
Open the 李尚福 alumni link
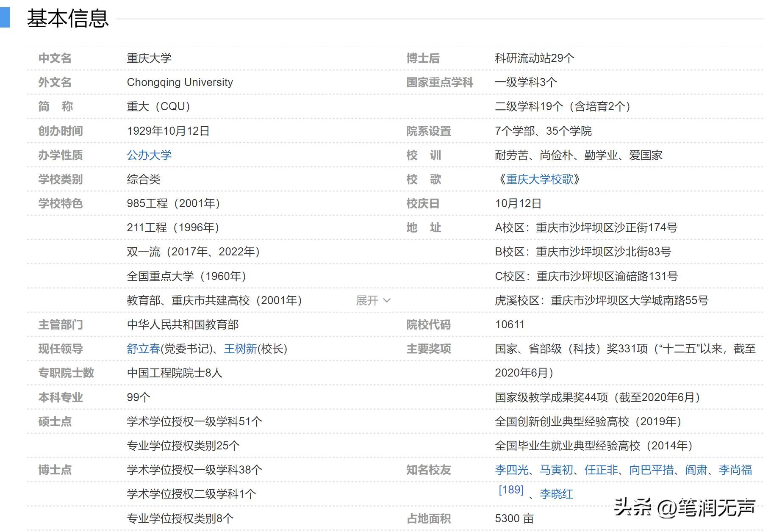(735, 470)
